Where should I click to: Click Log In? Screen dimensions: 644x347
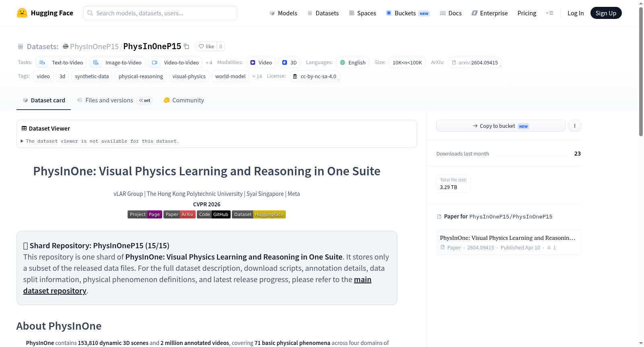pyautogui.click(x=576, y=13)
